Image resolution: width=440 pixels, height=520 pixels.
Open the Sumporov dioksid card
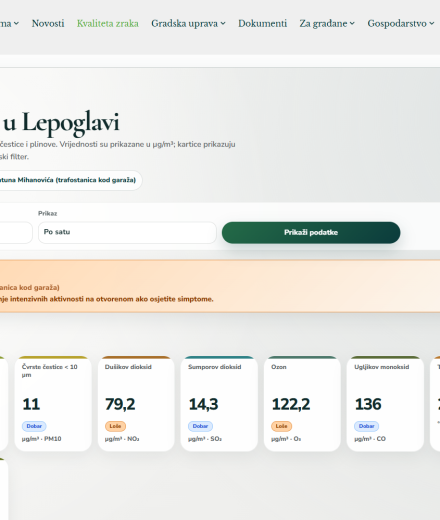(219, 404)
